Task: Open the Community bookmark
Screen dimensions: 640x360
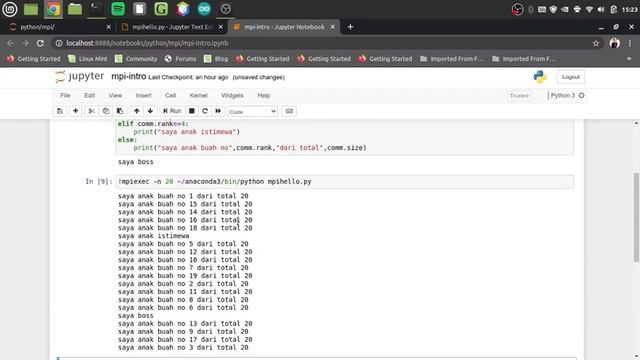Action: 136,59
